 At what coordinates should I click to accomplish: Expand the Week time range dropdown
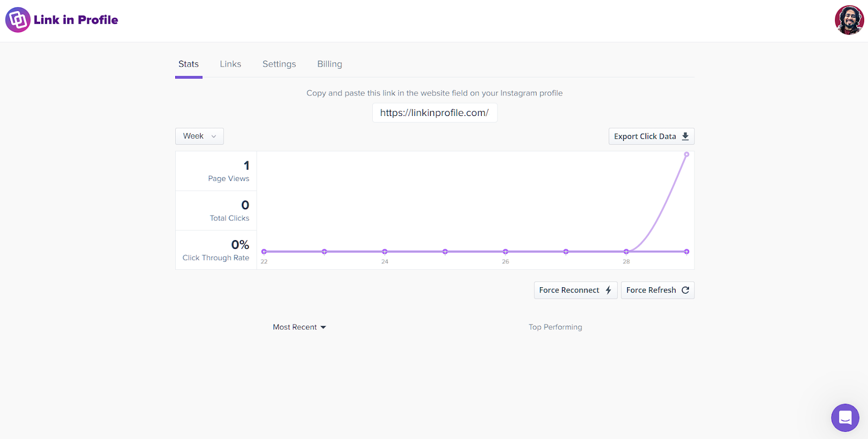point(200,136)
